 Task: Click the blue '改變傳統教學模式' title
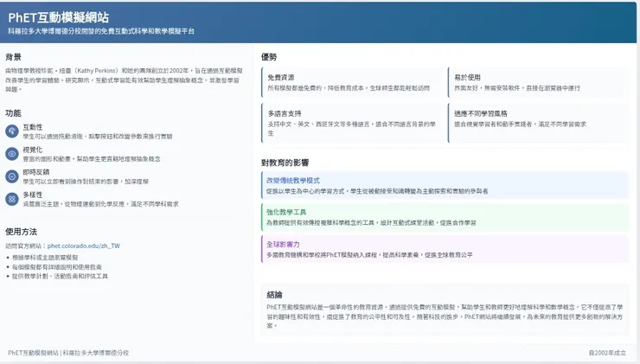coord(293,181)
